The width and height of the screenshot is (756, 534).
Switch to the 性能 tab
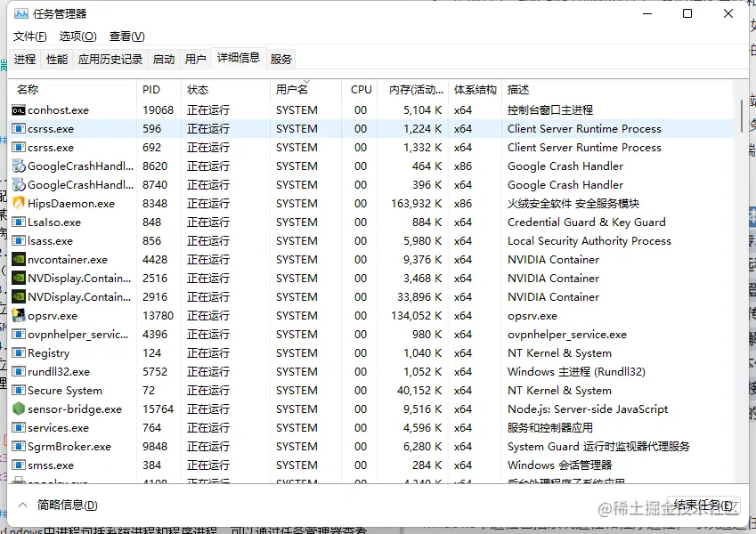click(57, 60)
